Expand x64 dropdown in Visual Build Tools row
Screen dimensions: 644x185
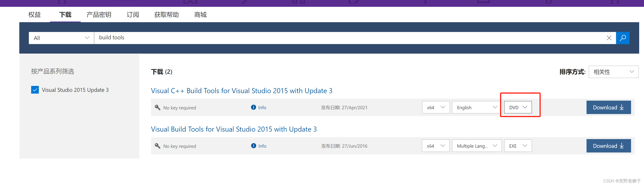[x=436, y=146]
